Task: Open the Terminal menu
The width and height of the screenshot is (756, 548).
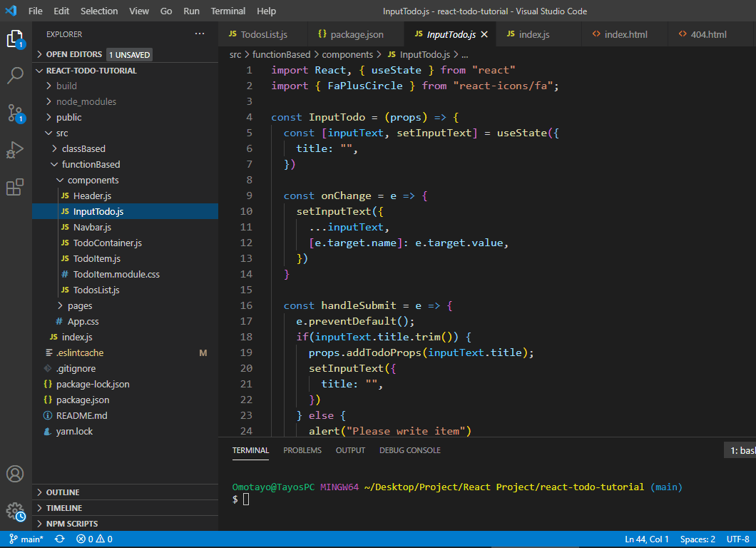Action: (228, 11)
